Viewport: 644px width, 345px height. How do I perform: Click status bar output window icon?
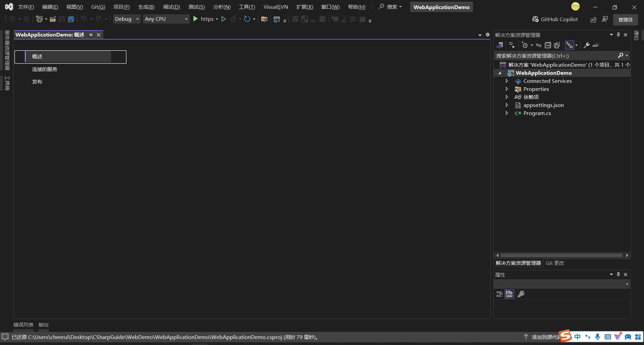(5, 337)
